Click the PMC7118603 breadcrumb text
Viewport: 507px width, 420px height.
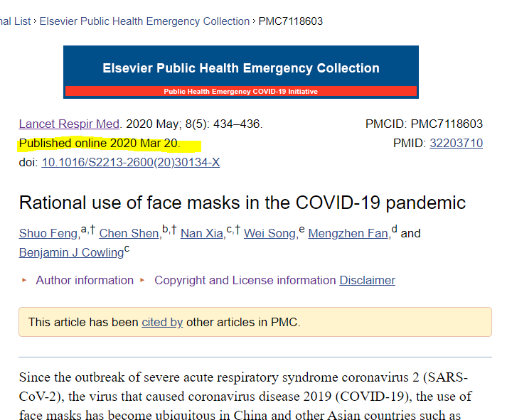290,21
